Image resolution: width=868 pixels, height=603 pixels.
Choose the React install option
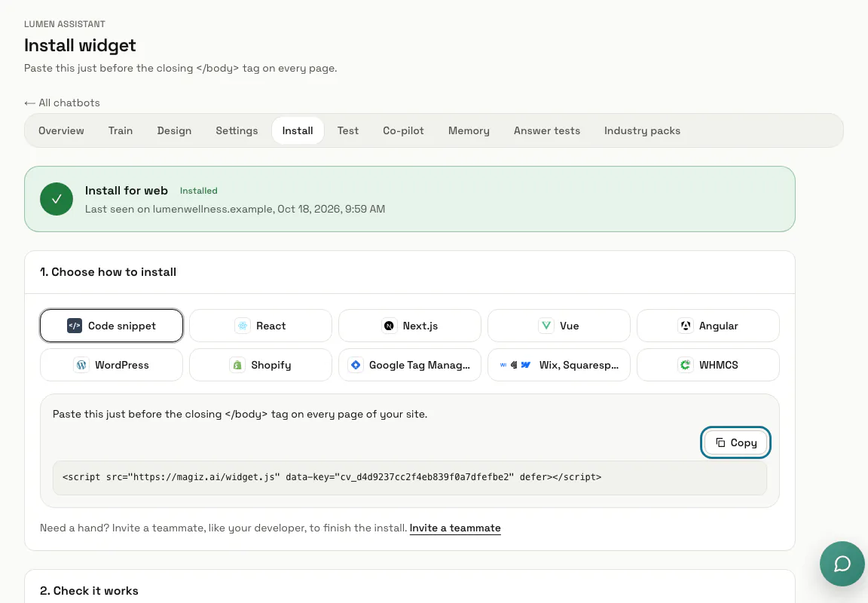coord(260,326)
